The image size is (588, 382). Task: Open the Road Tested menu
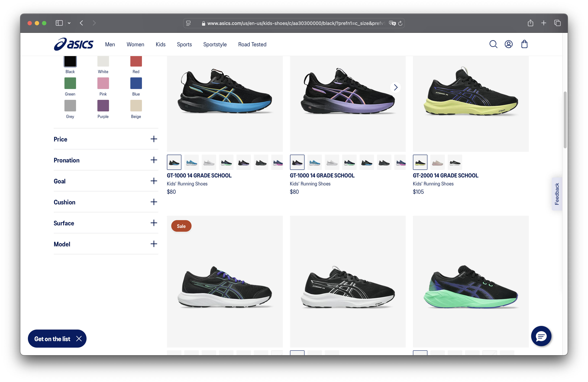pos(252,44)
